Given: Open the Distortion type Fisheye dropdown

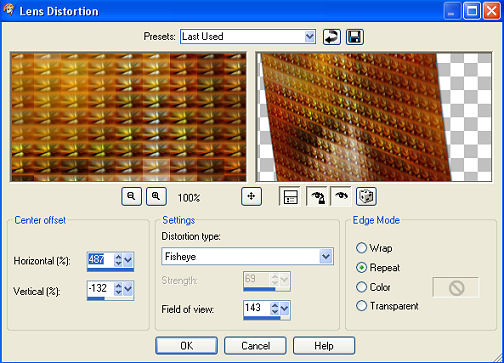Looking at the screenshot, I should [x=326, y=257].
